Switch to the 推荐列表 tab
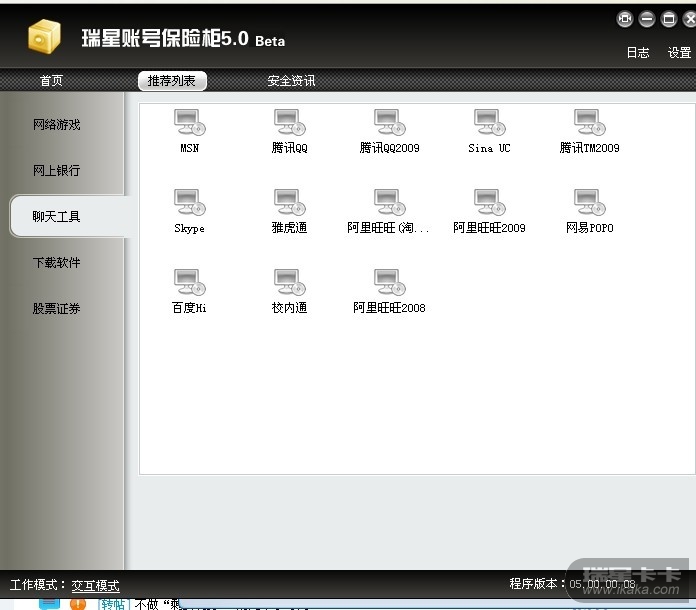696x610 pixels. 172,81
